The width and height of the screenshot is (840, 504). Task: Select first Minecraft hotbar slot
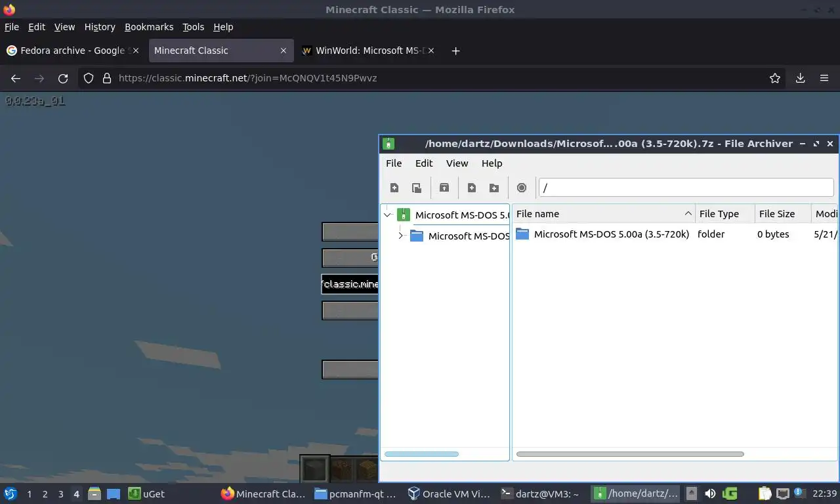(314, 469)
